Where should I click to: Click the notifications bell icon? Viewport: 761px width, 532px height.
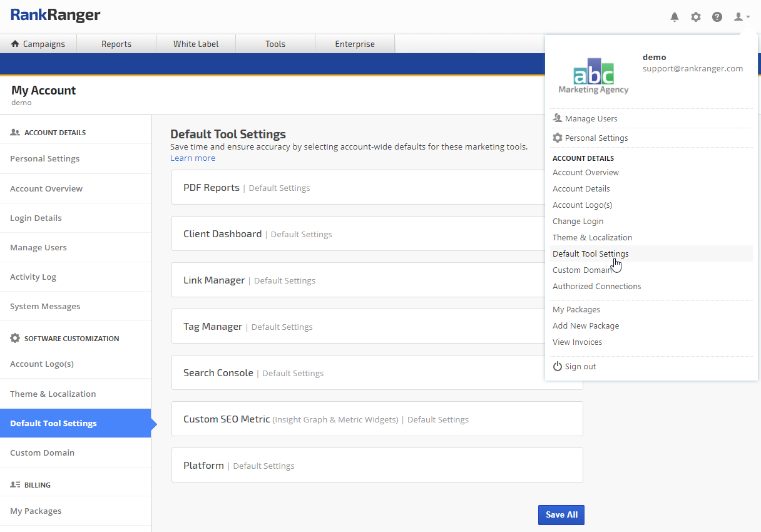point(675,17)
